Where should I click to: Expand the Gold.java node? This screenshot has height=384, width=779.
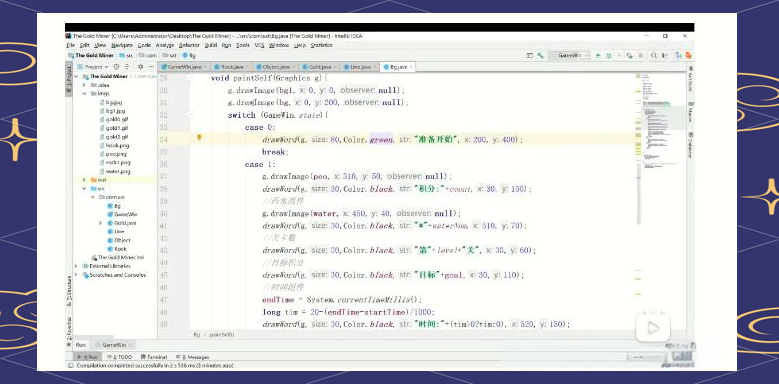(101, 223)
